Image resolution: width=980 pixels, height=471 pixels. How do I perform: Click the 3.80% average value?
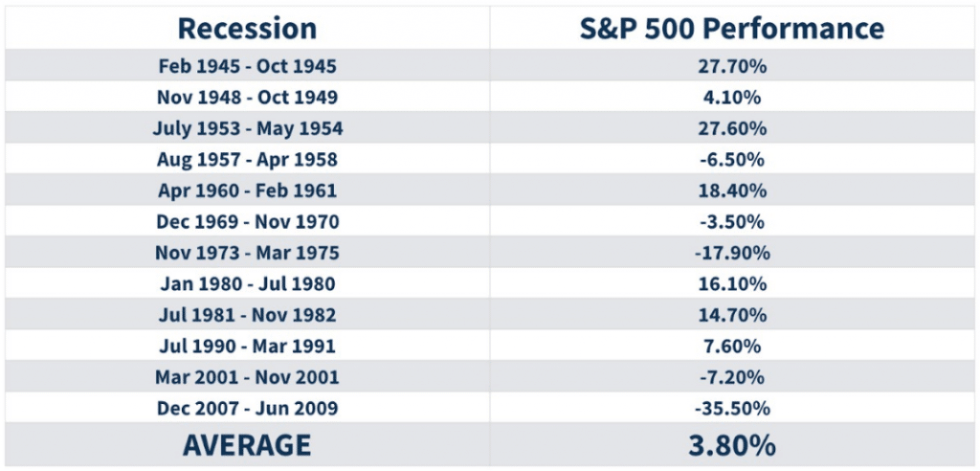tap(733, 444)
